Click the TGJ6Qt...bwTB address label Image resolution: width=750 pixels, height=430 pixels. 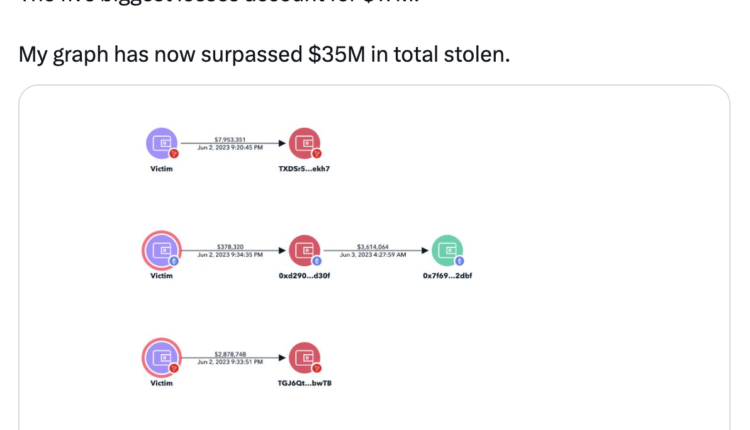coord(304,383)
